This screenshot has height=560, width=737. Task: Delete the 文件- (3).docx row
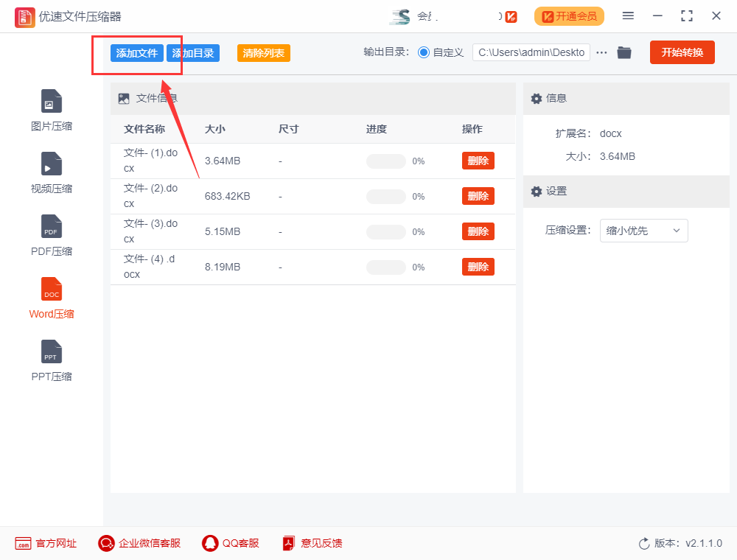pyautogui.click(x=478, y=231)
